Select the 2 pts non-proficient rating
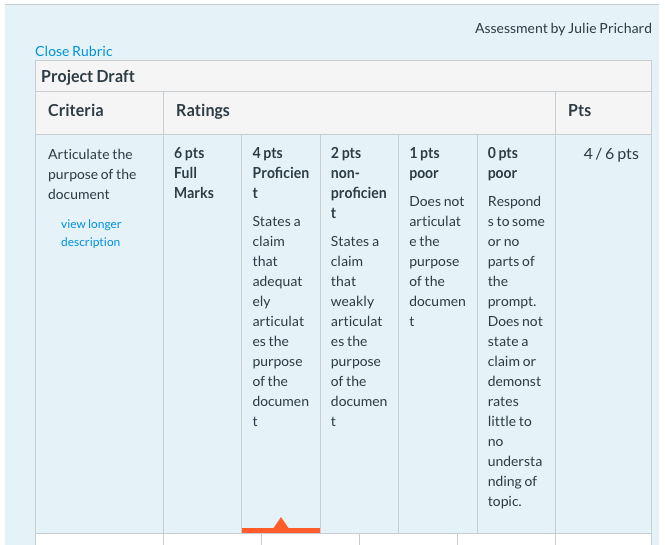This screenshot has width=665, height=545. tap(359, 334)
